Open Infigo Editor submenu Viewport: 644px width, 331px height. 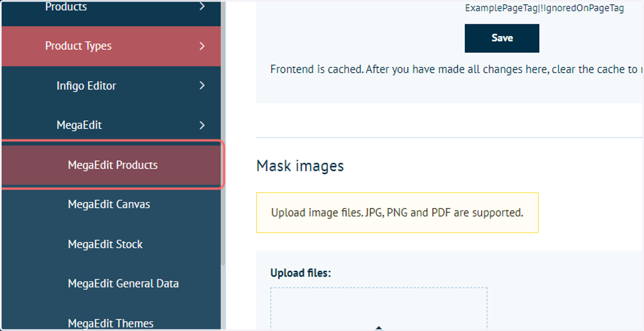click(x=111, y=86)
